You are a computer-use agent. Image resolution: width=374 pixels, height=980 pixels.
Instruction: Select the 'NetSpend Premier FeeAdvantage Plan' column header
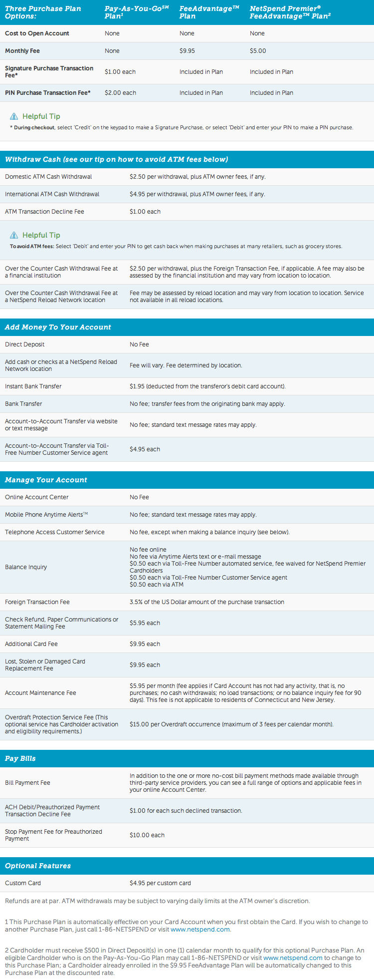(x=290, y=12)
